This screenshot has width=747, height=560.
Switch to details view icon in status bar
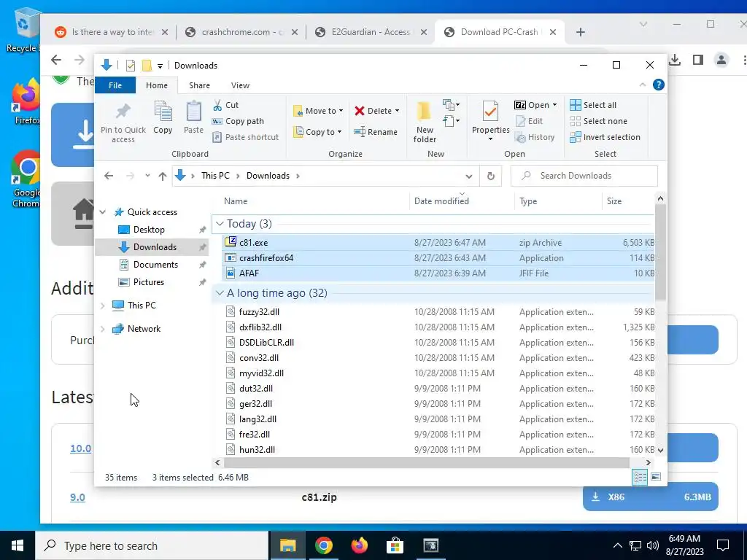(x=640, y=477)
